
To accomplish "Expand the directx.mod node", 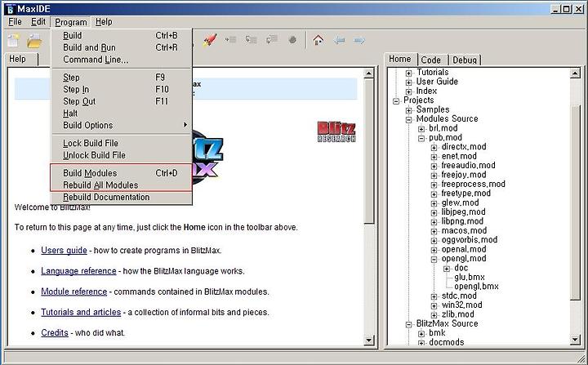I will click(x=434, y=148).
